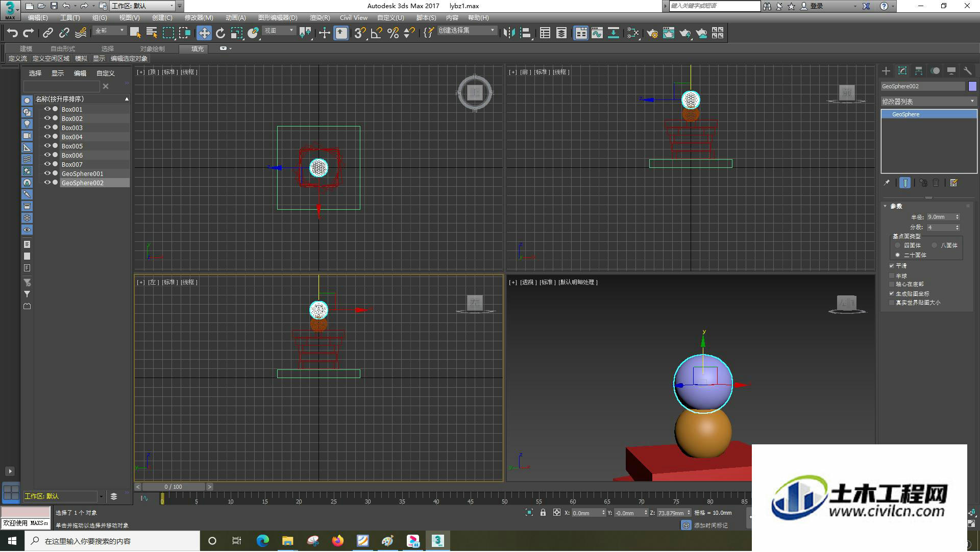This screenshot has width=980, height=552.
Task: Click the 定义流 ribbon button
Action: [x=18, y=59]
